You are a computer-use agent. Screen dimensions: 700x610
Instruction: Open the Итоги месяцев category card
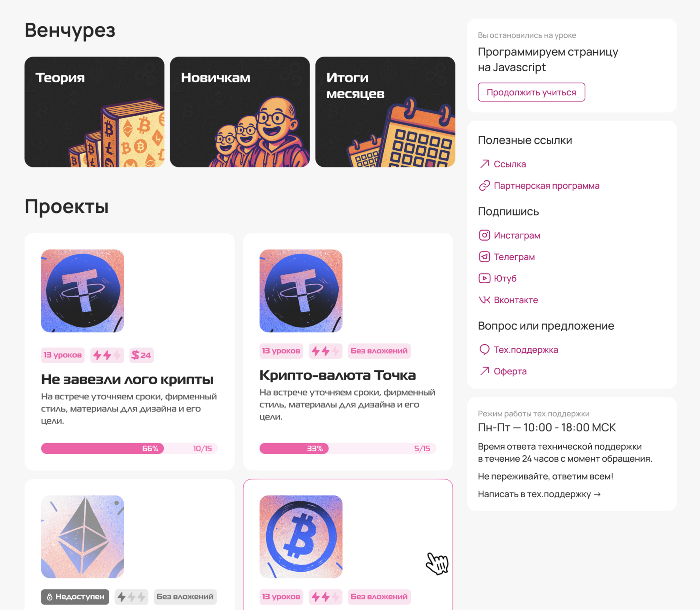tap(385, 112)
